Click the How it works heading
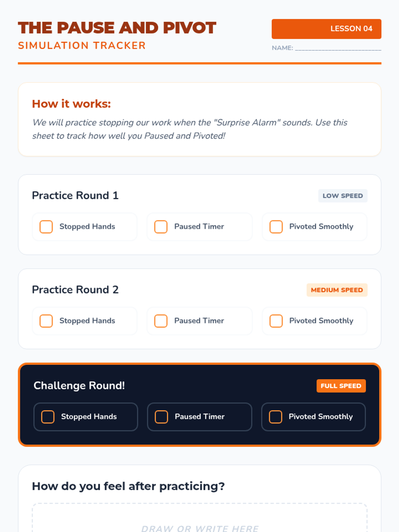This screenshot has height=532, width=399. 71,104
